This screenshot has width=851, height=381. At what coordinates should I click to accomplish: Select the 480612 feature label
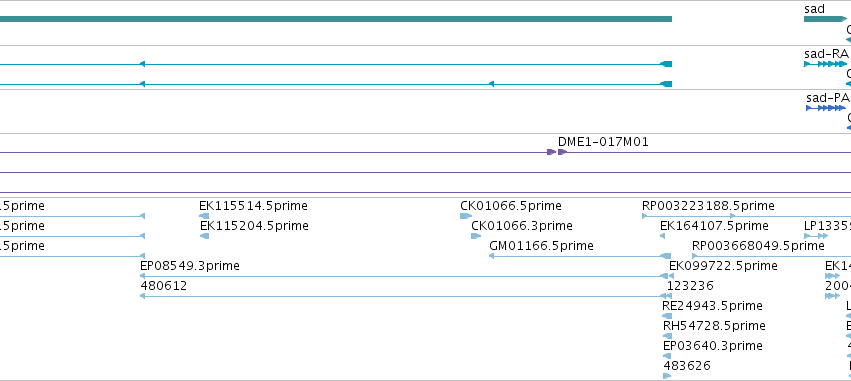[163, 285]
